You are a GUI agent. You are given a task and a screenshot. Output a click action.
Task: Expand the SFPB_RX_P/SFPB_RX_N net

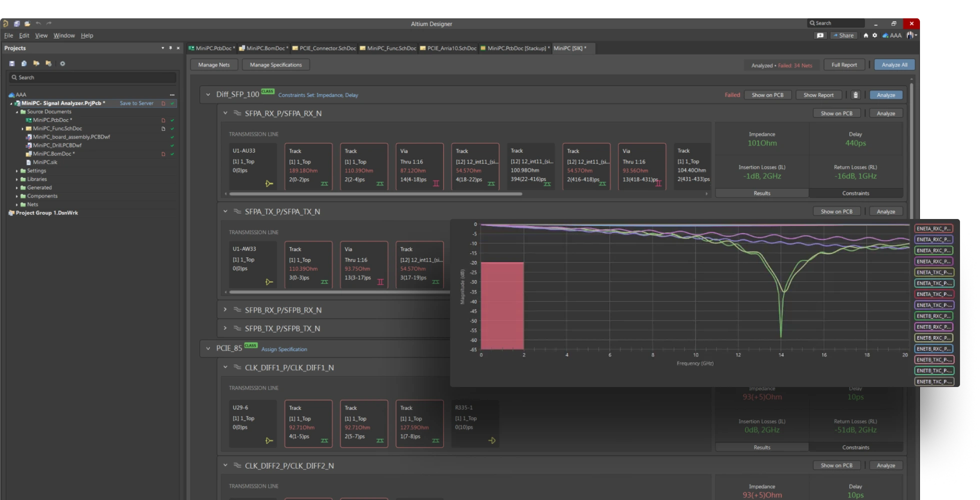coord(225,310)
